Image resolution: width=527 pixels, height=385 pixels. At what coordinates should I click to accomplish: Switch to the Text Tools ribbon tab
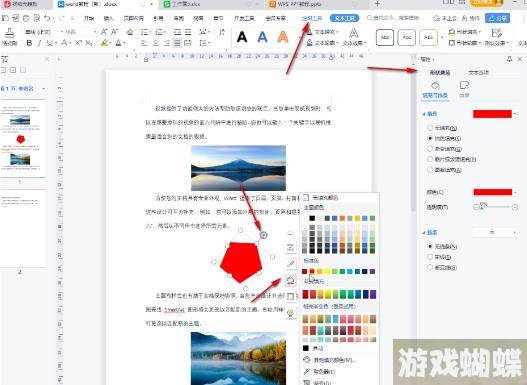[x=344, y=18]
